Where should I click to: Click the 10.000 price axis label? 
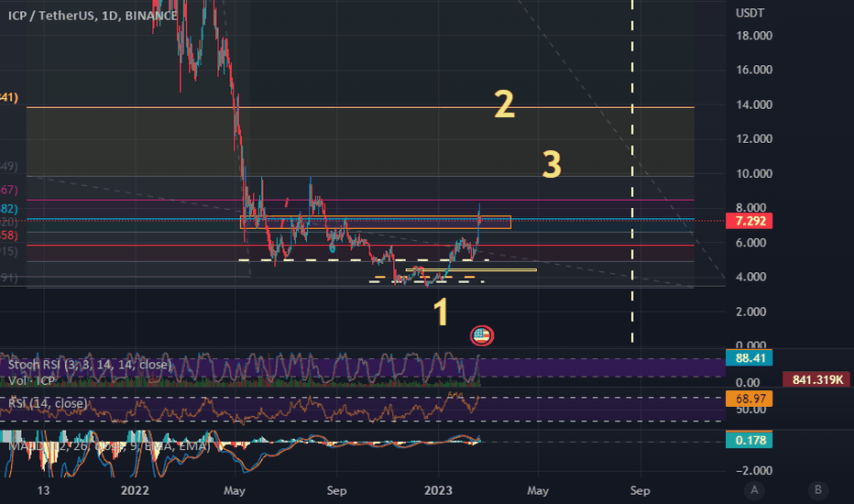[754, 174]
